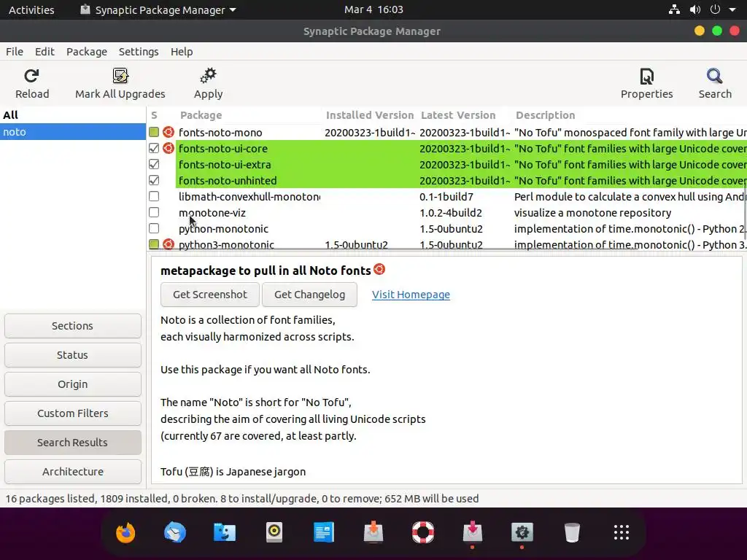Open the Package menu
Image resolution: width=747 pixels, height=560 pixels.
tap(87, 52)
